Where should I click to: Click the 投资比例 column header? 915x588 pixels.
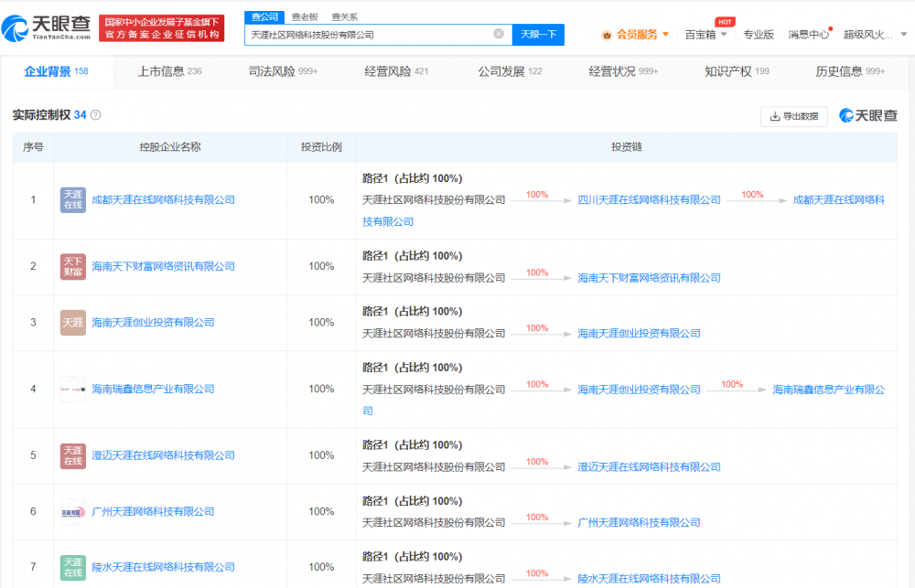tap(321, 147)
